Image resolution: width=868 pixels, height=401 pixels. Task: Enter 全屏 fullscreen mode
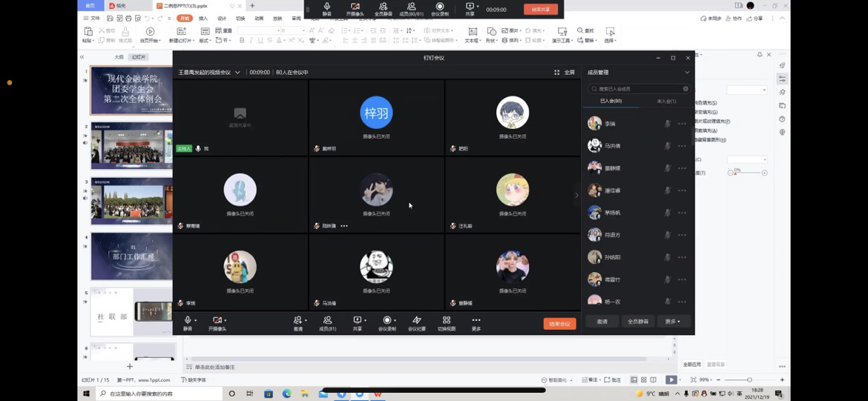pyautogui.click(x=565, y=73)
